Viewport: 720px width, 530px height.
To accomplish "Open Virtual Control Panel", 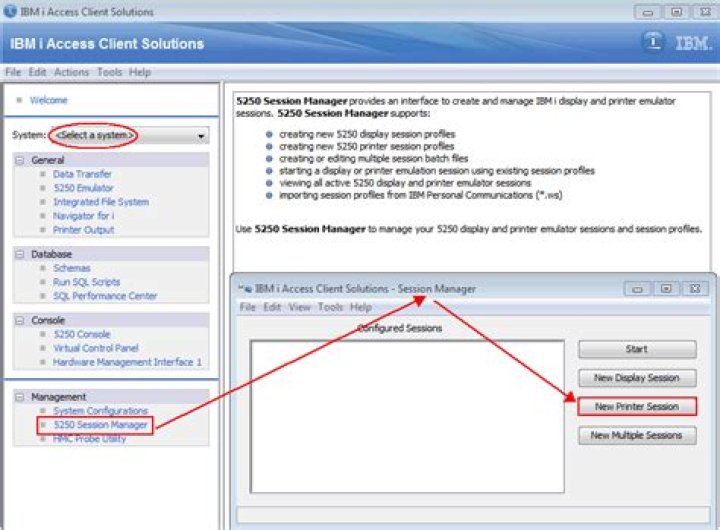I will pos(96,348).
